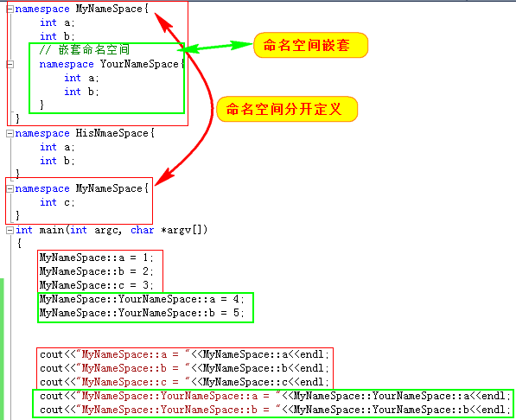Image resolution: width=516 pixels, height=420 pixels.
Task: Click the 嵌套命名空间 comment line
Action: click(x=84, y=50)
